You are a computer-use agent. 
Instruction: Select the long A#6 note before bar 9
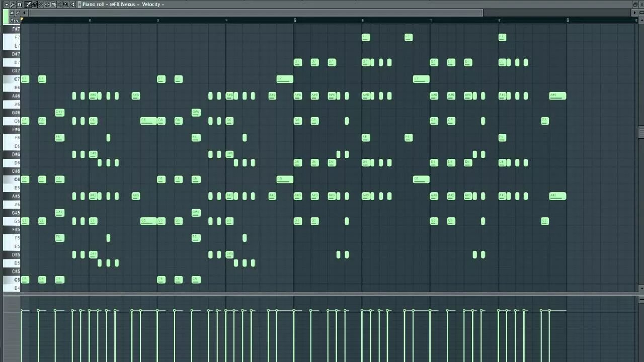(x=558, y=96)
